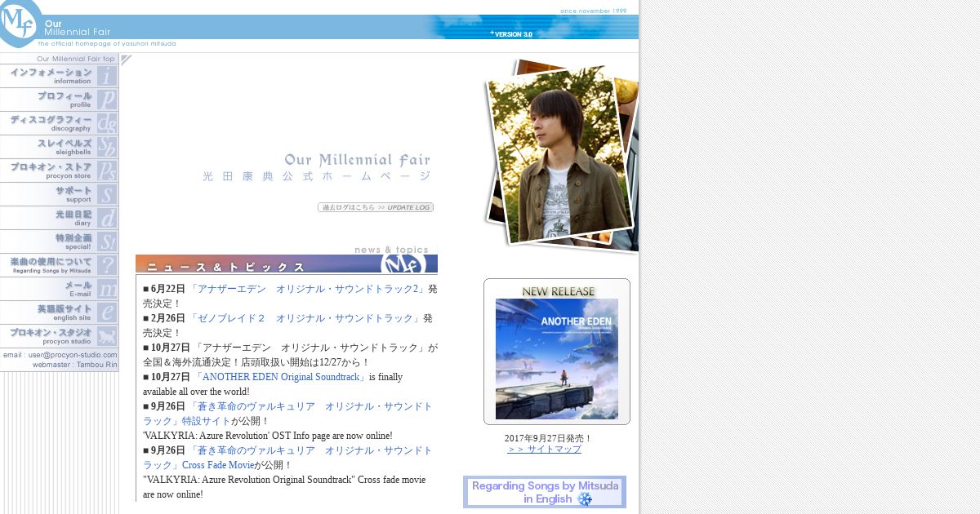Click the webmaster Tambou Rin text
980x514 pixels.
pos(75,365)
